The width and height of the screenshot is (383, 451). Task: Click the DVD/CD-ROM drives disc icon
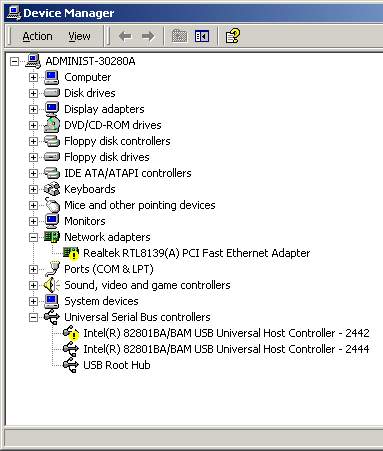pos(52,125)
